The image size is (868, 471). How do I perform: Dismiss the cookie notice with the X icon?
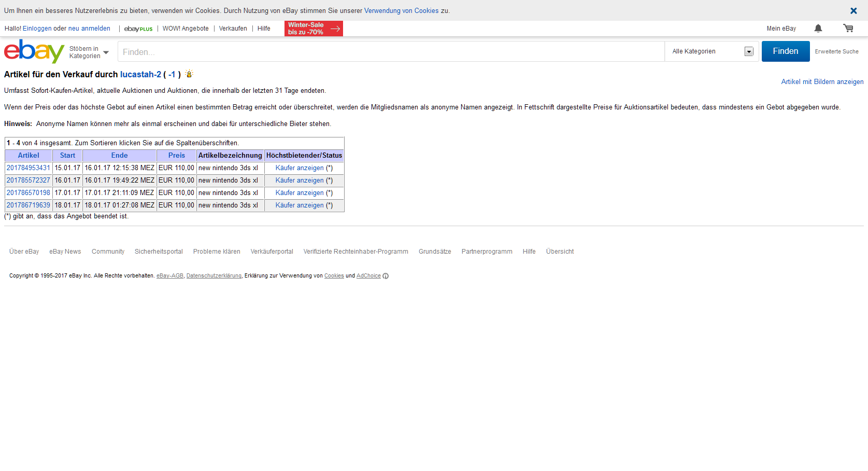tap(853, 10)
